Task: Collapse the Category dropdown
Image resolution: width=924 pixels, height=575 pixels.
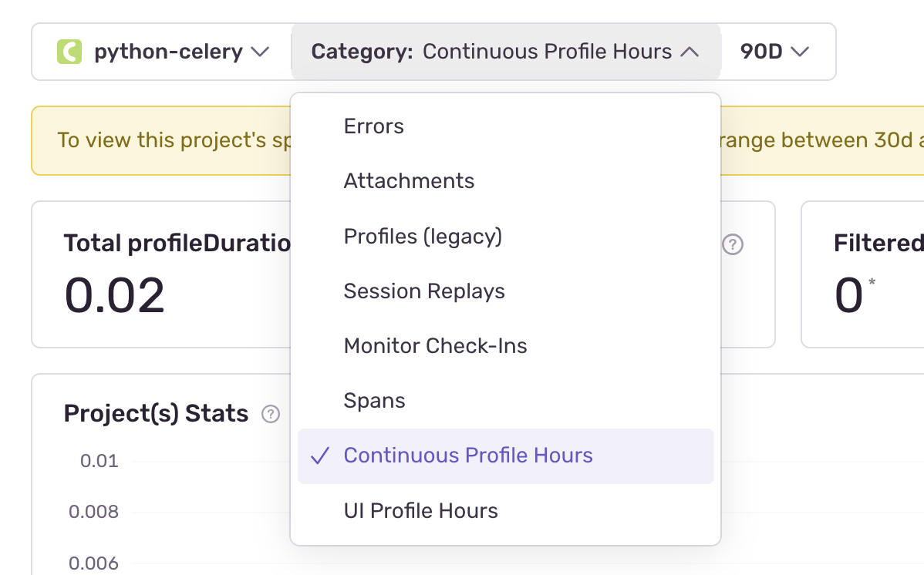Action: click(x=505, y=52)
